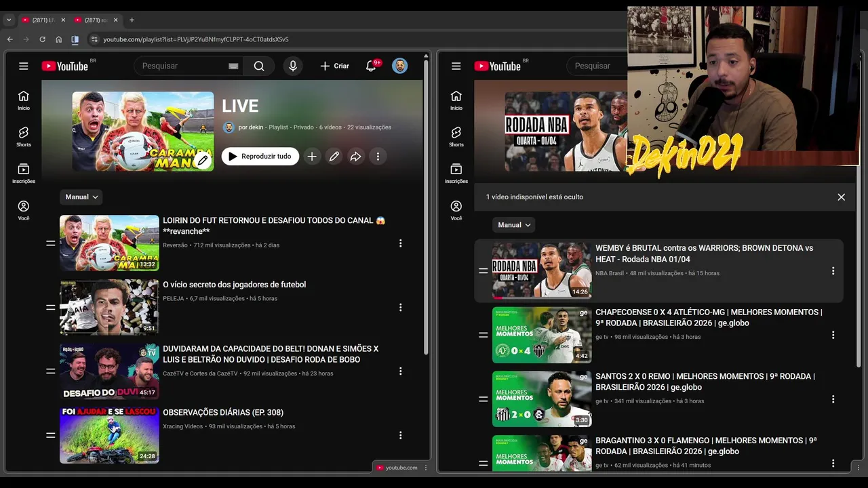This screenshot has height=488, width=868.
Task: Open options menu for CHAPECOENSE 0 X 4 video
Action: (833, 335)
